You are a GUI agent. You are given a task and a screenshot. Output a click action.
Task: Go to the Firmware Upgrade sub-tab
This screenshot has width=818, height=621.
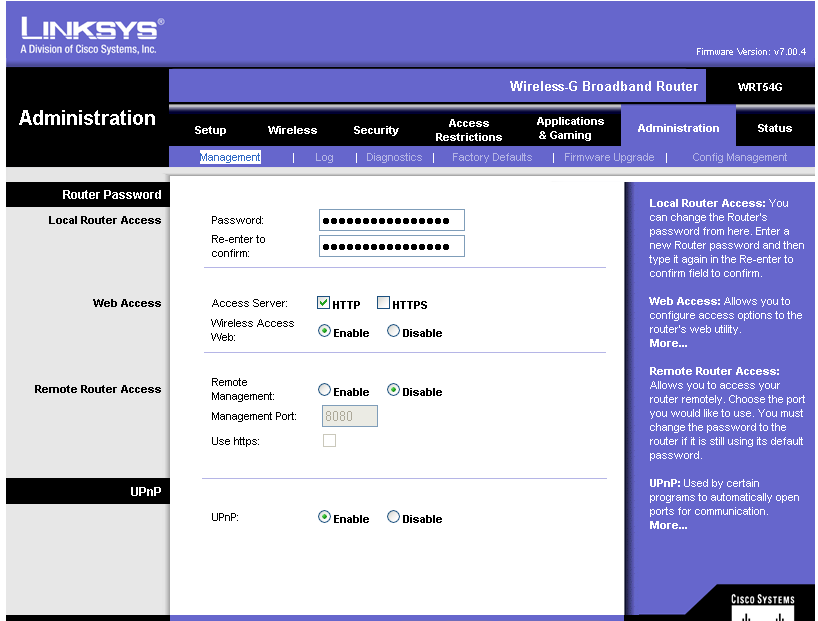[609, 157]
